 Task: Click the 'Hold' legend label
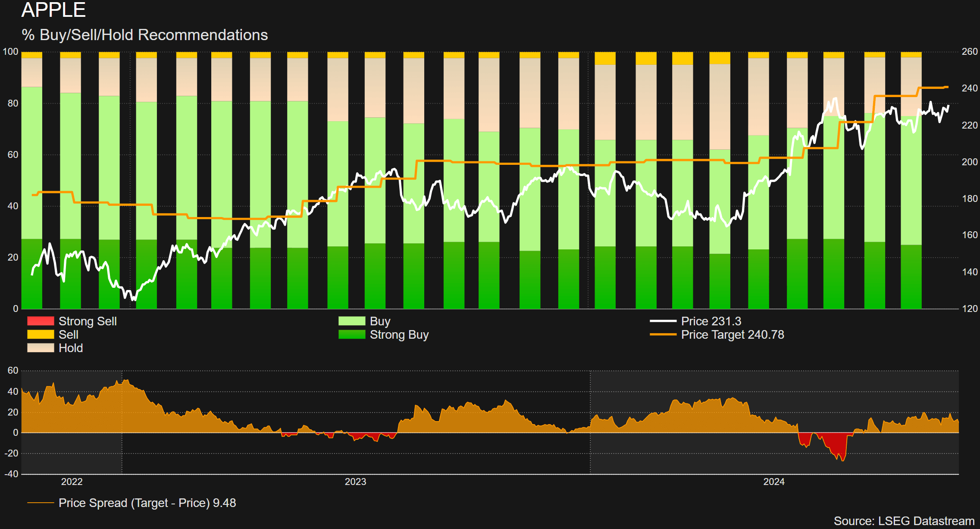tap(71, 348)
